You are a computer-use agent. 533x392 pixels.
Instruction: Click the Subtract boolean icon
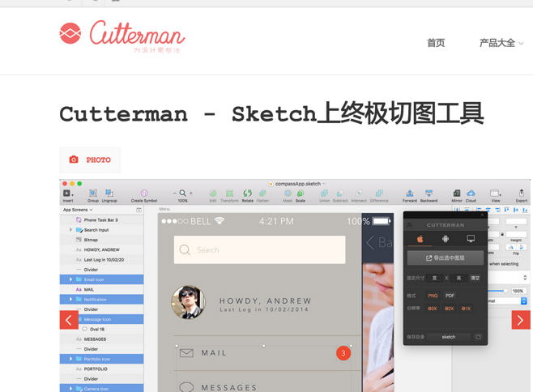click(x=340, y=193)
